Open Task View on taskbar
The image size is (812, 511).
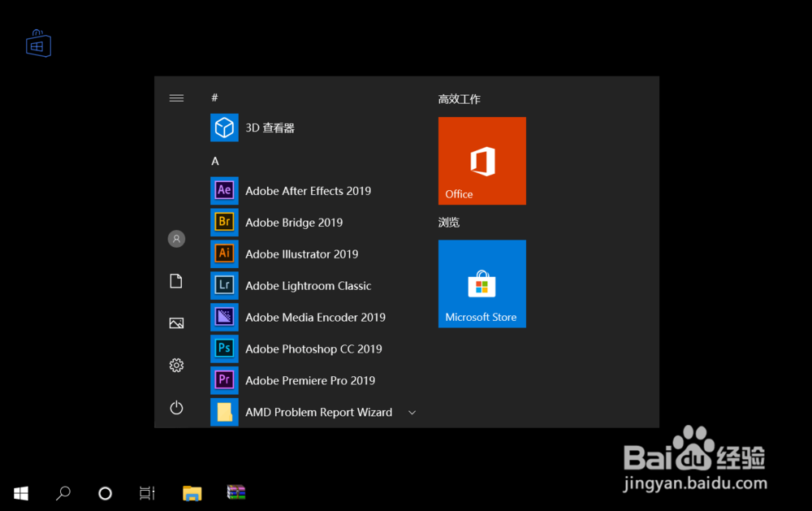[147, 493]
